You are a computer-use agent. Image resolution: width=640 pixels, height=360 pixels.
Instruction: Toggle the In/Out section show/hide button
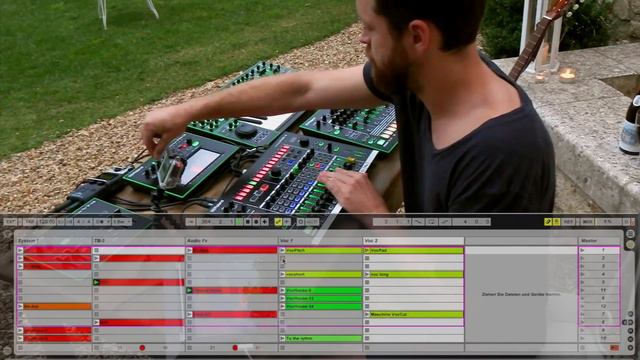pos(631,314)
